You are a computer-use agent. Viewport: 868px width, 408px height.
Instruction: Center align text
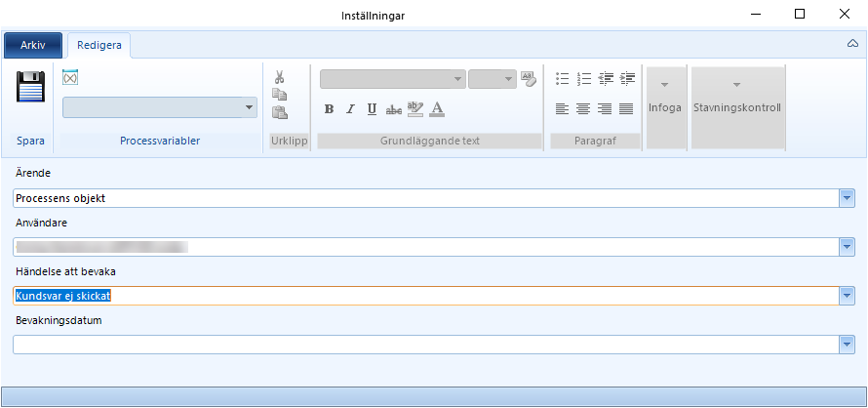pyautogui.click(x=583, y=109)
